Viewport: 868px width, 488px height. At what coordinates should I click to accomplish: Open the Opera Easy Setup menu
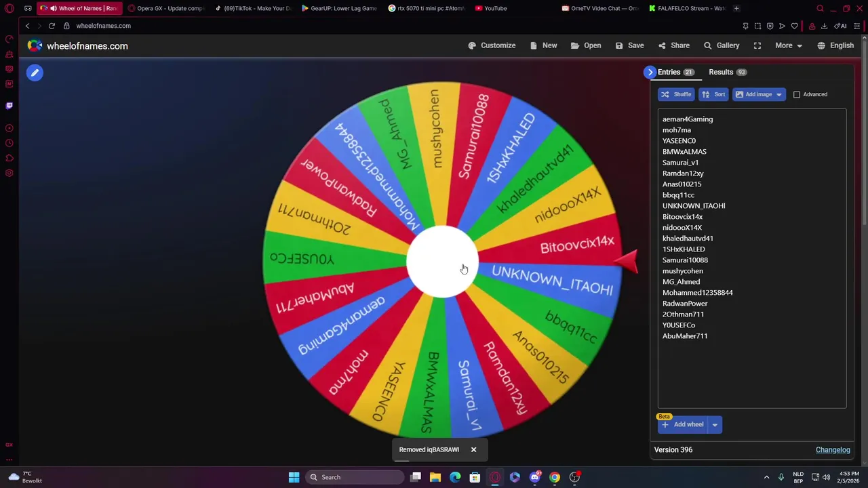click(857, 26)
